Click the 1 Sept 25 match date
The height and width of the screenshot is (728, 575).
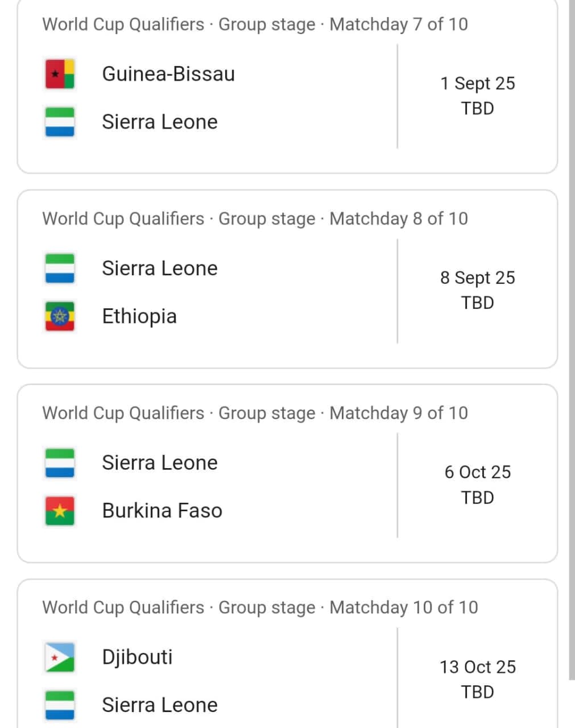click(477, 84)
